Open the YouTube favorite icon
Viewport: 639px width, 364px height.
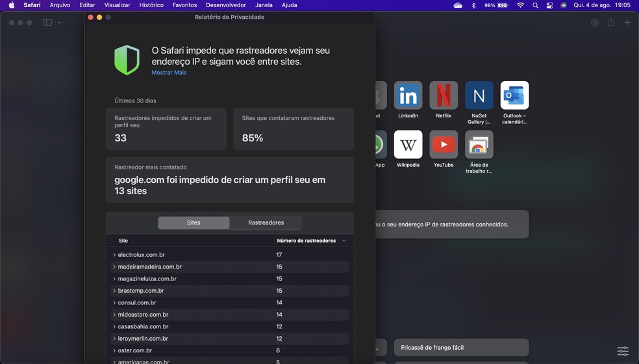pyautogui.click(x=444, y=145)
